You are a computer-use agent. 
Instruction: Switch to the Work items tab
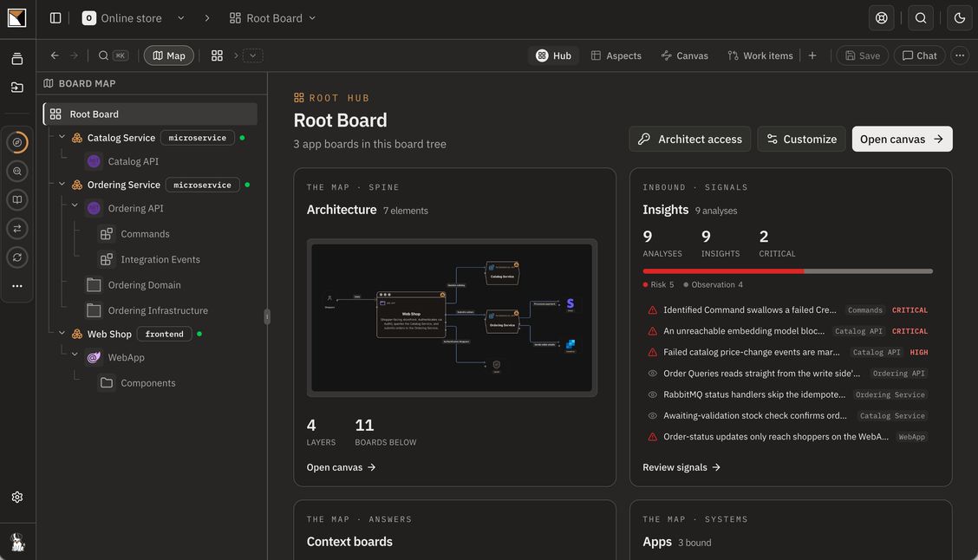[760, 55]
